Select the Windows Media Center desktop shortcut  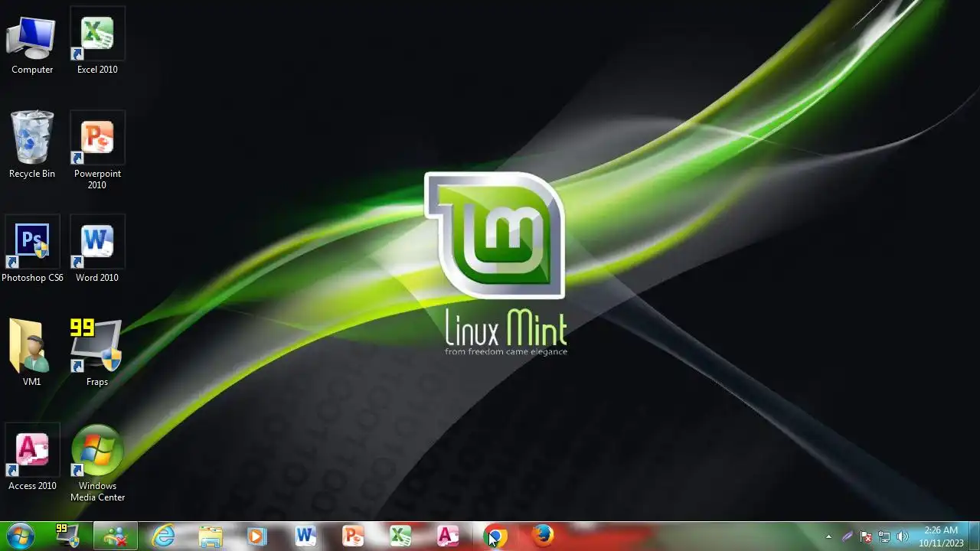tap(97, 464)
